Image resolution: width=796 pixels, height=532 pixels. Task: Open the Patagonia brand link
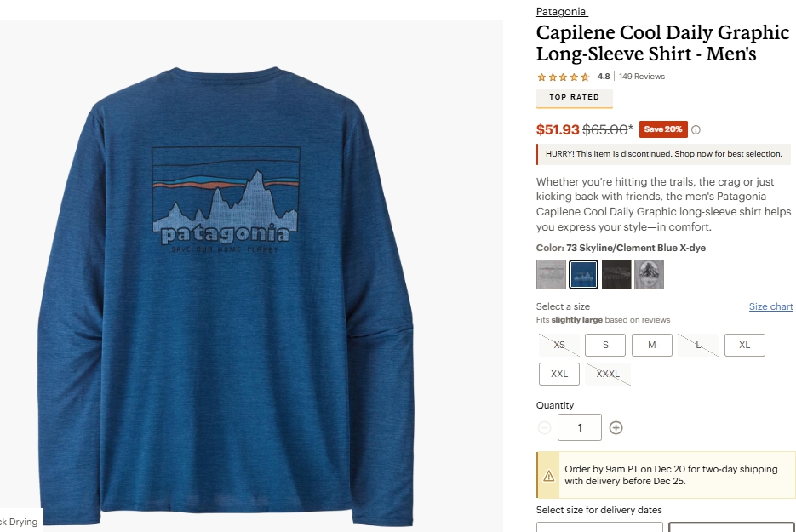click(x=562, y=12)
